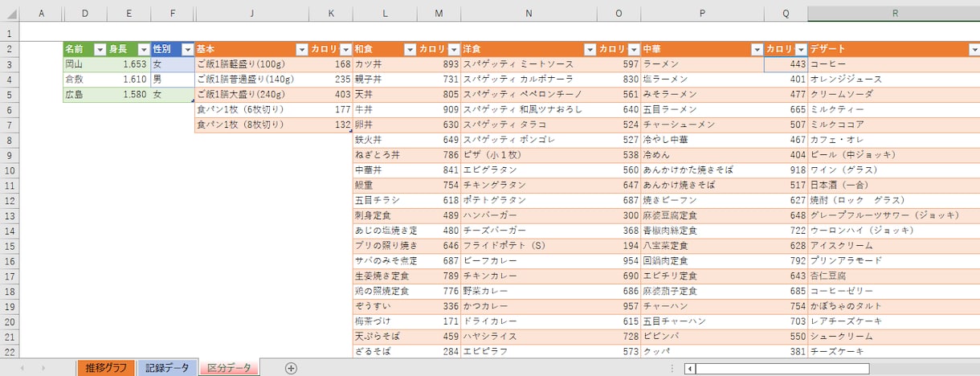Open the デザート column filter dropdown

tap(974, 49)
